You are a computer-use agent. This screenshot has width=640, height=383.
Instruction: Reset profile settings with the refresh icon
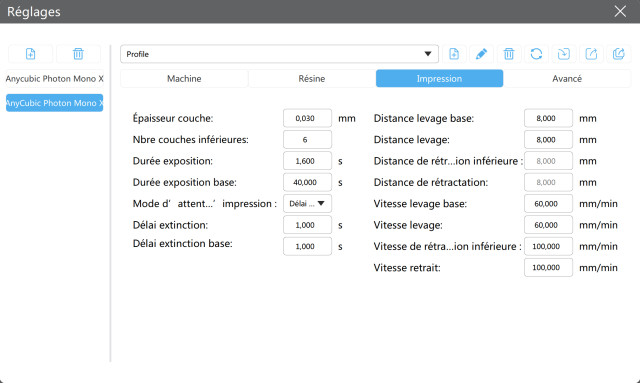click(536, 54)
